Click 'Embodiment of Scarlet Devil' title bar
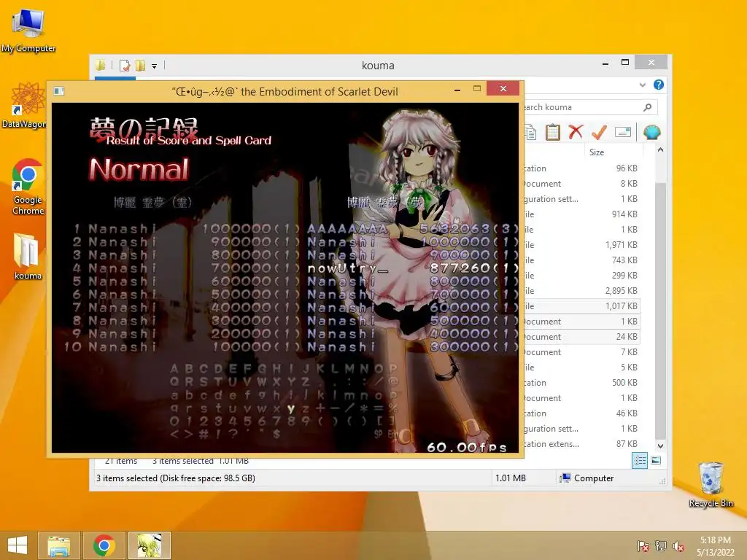Viewport: 747px width, 560px height. (285, 91)
